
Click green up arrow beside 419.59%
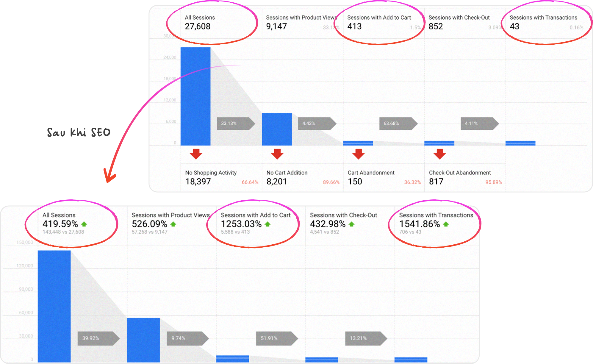[84, 224]
